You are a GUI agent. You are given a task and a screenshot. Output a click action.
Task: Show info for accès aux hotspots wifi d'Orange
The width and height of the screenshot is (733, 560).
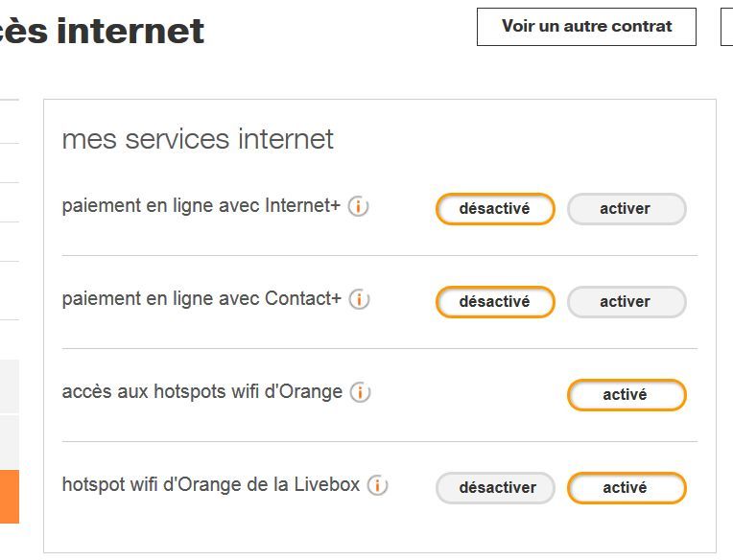click(361, 392)
